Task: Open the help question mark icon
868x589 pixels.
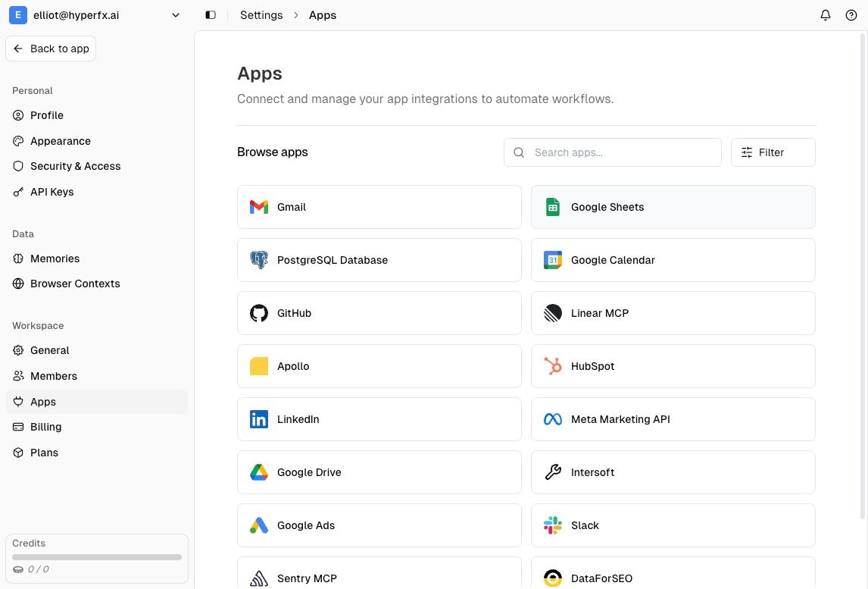Action: pos(851,15)
